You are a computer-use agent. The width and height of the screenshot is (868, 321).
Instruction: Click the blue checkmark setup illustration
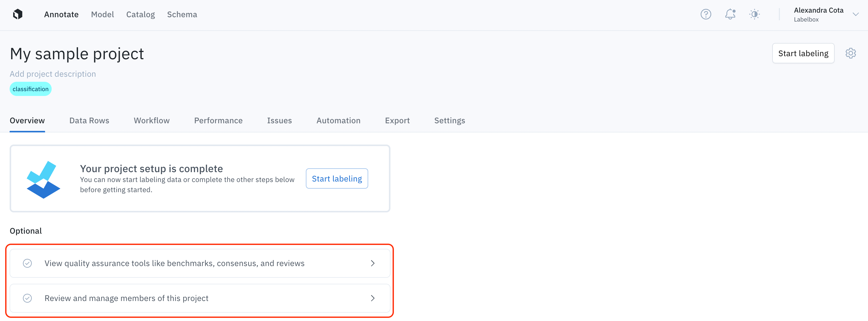(44, 179)
